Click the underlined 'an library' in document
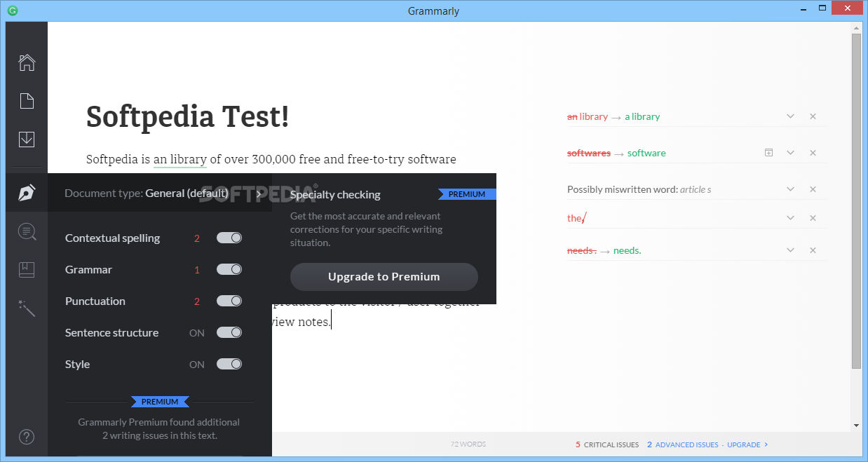Screen dimensions: 868x462 point(180,159)
